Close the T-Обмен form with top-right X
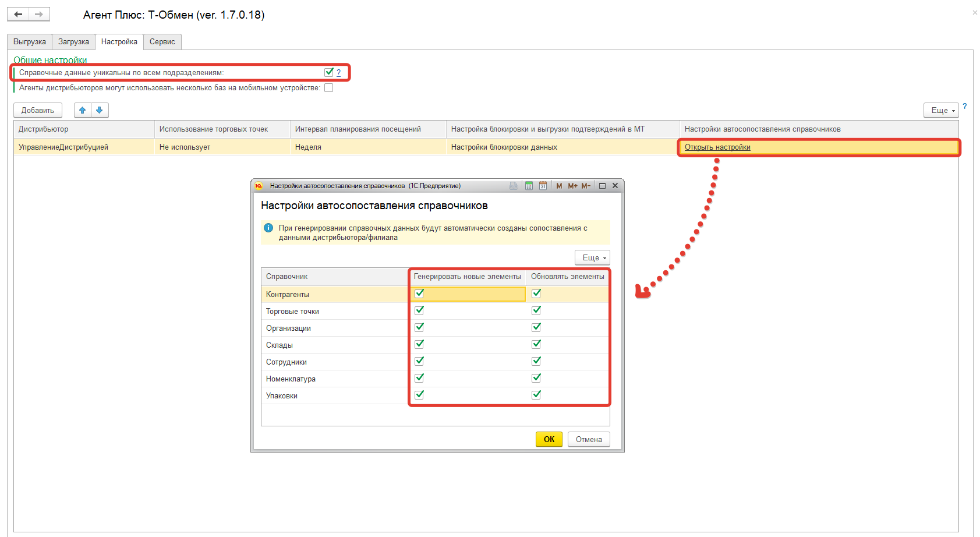This screenshot has height=537, width=980. click(975, 12)
